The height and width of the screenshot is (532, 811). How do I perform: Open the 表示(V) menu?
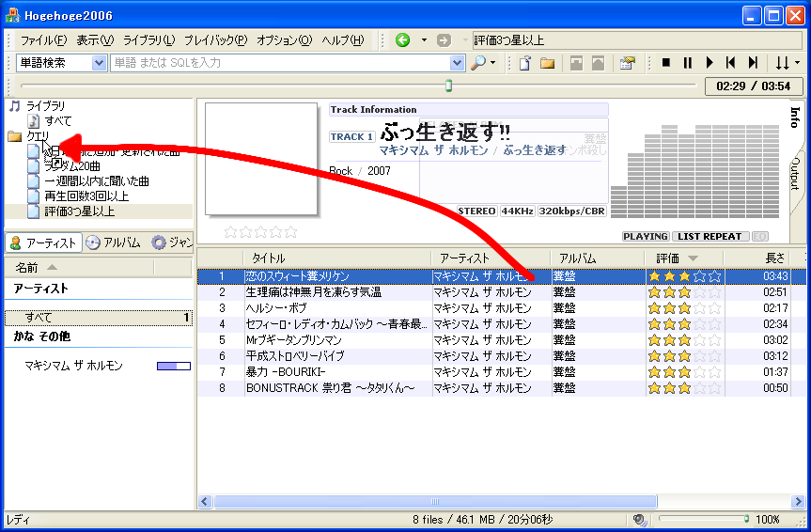(x=95, y=39)
